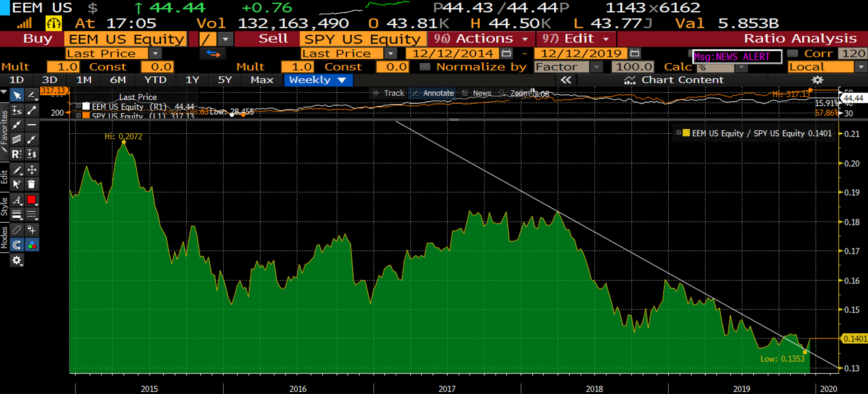This screenshot has height=394, width=868.
Task: Switch to the 6M range tab
Action: click(x=118, y=80)
